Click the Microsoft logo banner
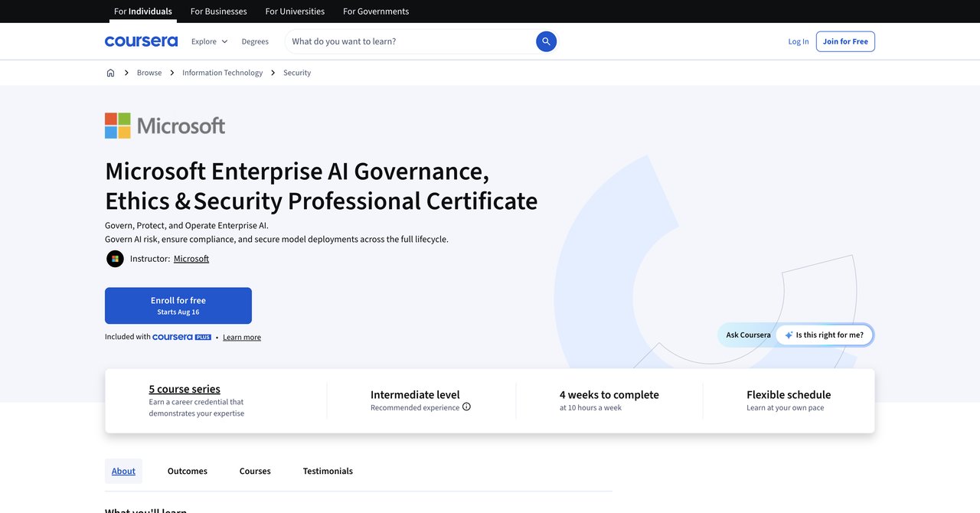 coord(165,126)
